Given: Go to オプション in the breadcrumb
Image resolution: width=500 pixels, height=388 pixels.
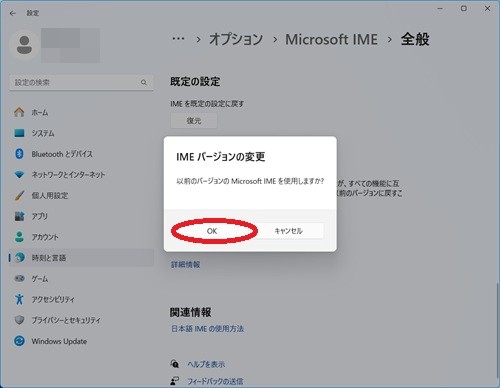Looking at the screenshot, I should (x=236, y=39).
